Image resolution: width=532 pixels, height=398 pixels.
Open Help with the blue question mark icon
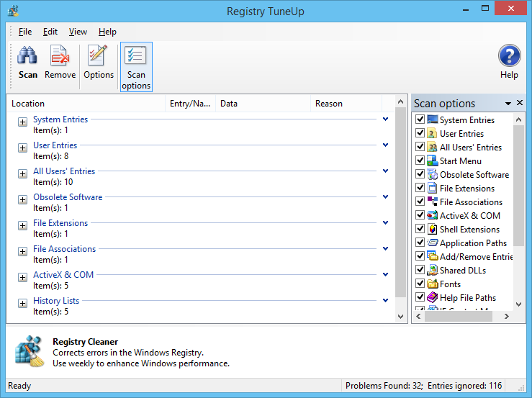point(509,55)
